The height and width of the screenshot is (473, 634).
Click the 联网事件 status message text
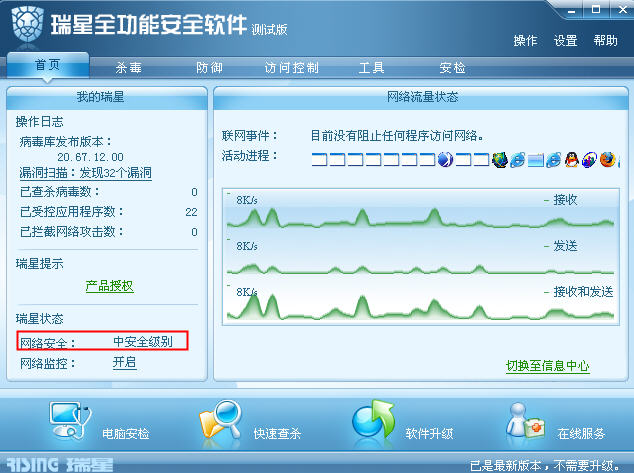[397, 135]
